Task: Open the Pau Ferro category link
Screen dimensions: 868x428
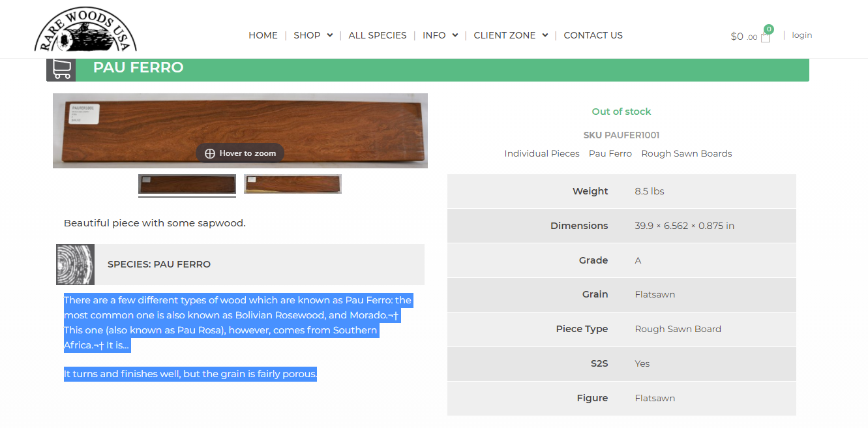Action: (610, 153)
